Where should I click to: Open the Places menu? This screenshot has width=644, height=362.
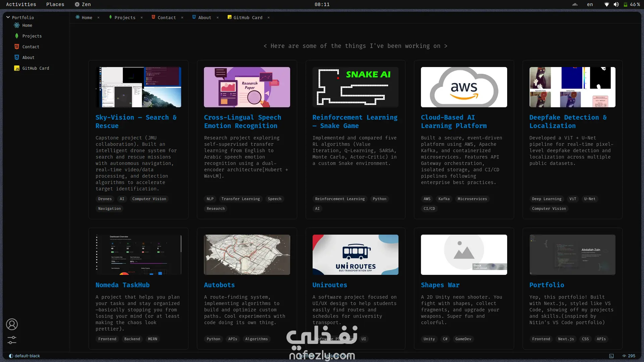55,4
